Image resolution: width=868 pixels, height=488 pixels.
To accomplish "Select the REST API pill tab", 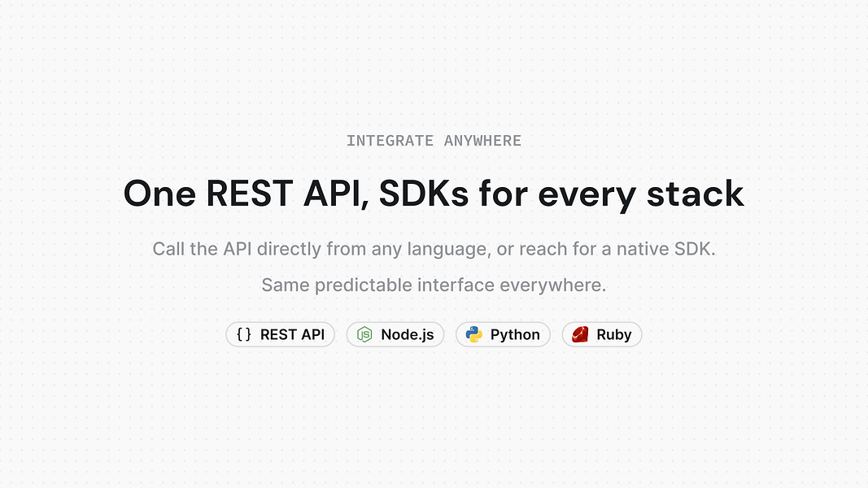I will [280, 334].
